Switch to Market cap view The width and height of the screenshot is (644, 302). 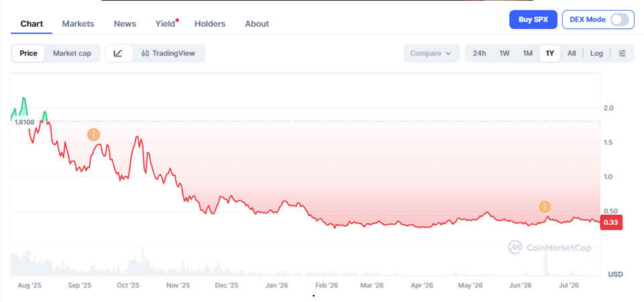point(72,54)
